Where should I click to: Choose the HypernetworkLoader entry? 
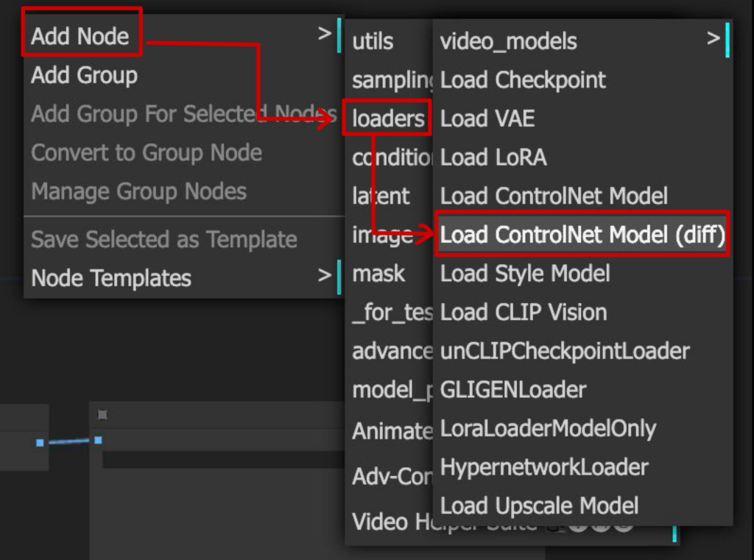tap(544, 467)
